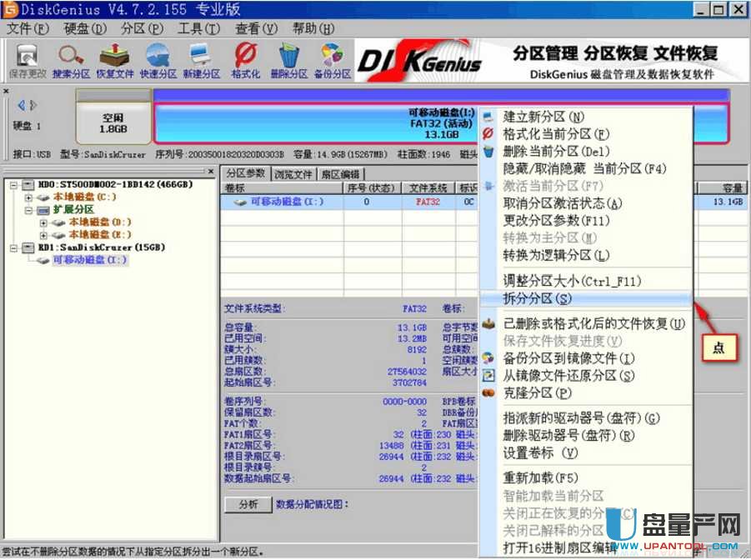Click the 搜索分区 search partition toolbar icon
Viewport: 751px width, 560px height.
[x=69, y=61]
